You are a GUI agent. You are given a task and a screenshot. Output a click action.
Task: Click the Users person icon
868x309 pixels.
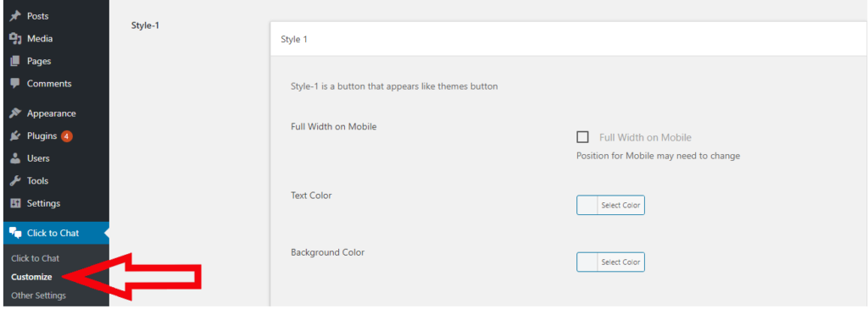[x=15, y=158]
